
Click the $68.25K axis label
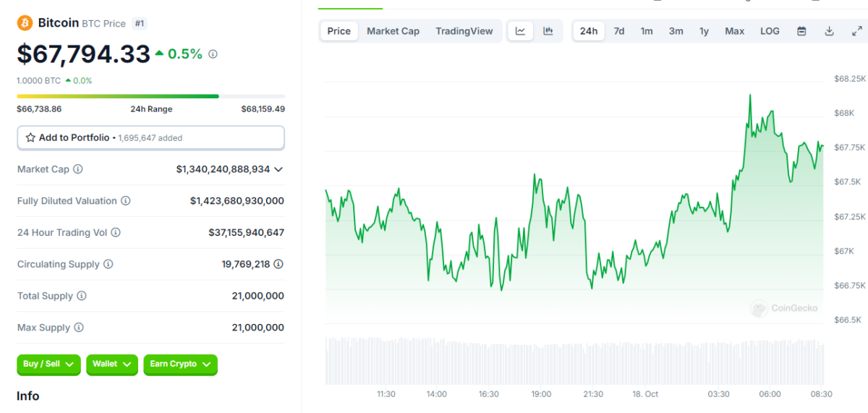850,79
